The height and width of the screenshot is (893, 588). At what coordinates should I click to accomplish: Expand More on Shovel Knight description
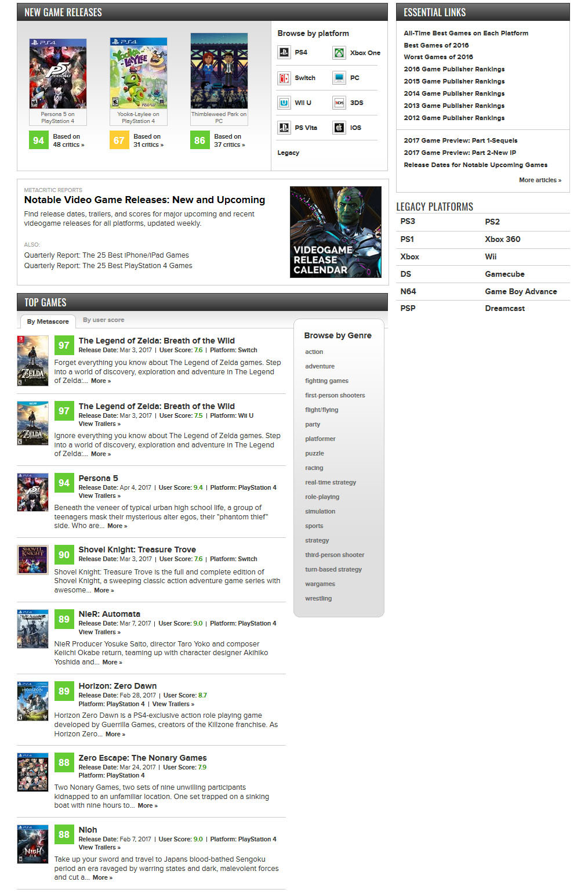tap(104, 590)
